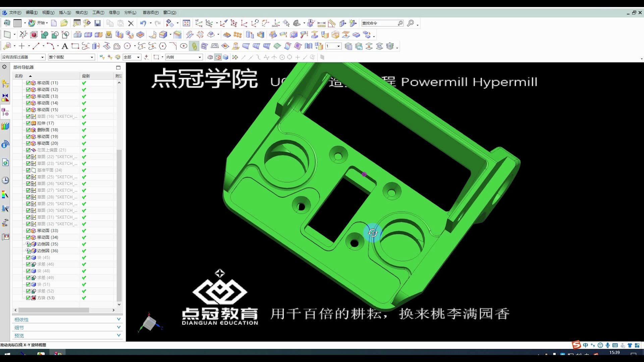Screen dimensions: 644x362
Task: Click the 开始 button in the toolbar
Action: [41, 23]
